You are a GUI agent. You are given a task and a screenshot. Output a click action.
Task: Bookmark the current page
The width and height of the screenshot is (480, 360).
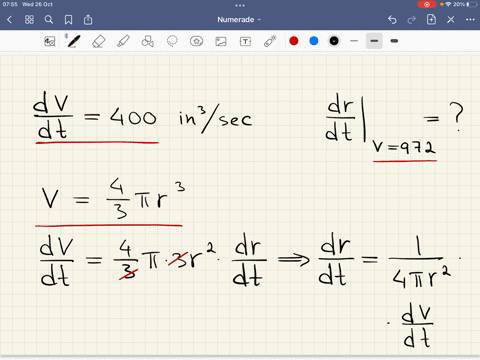[68, 20]
